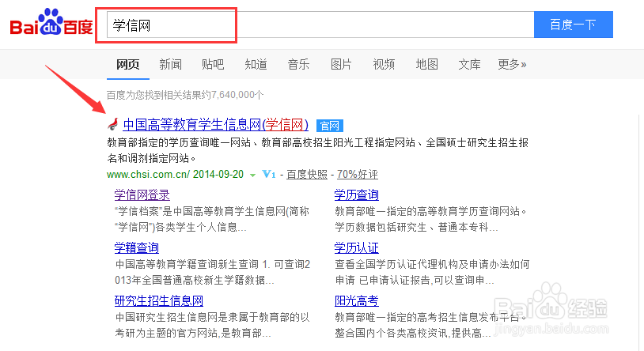644x351 pixels.
Task: Expand the green arrow next to result URL
Action: 252,175
